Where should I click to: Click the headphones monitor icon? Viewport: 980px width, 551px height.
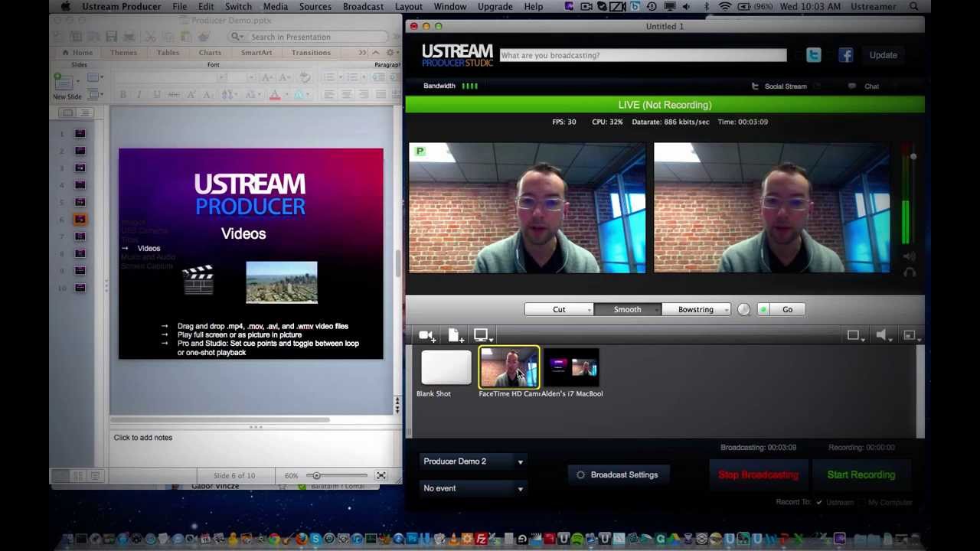[x=910, y=272]
